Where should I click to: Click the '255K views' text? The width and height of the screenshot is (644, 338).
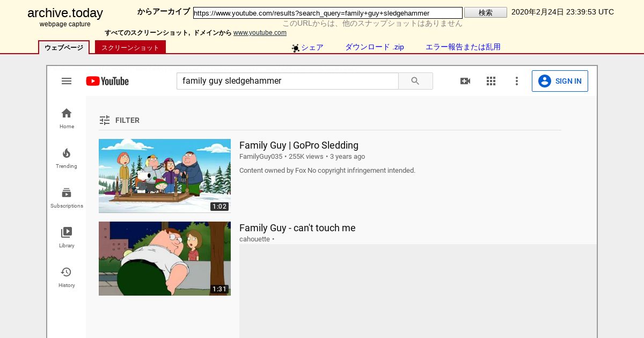pyautogui.click(x=306, y=157)
